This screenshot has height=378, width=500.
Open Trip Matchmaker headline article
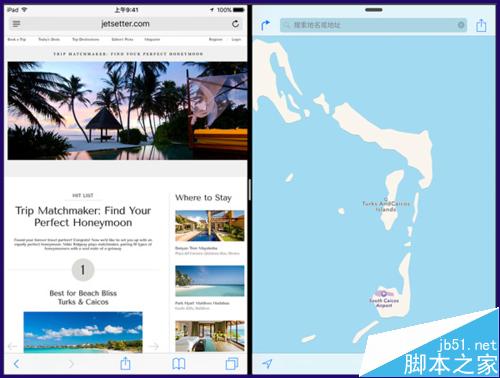click(x=83, y=217)
